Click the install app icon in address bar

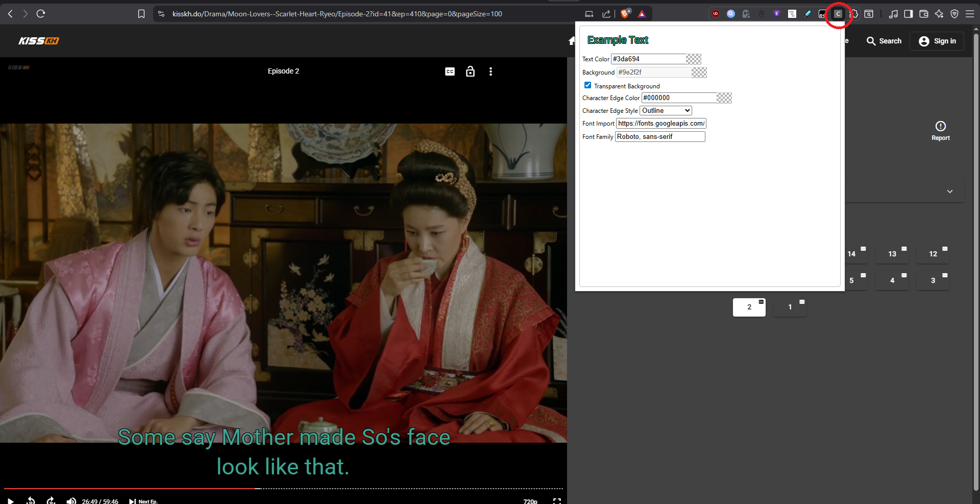(589, 14)
